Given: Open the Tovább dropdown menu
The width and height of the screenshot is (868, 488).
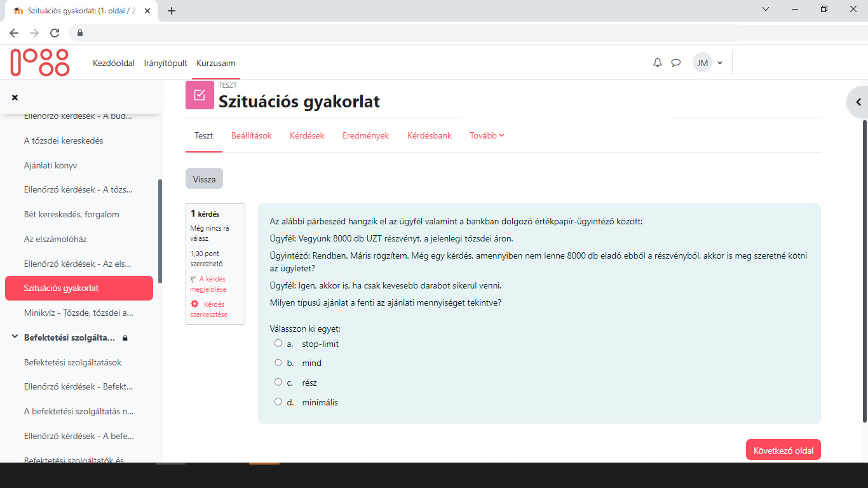Looking at the screenshot, I should click(486, 135).
